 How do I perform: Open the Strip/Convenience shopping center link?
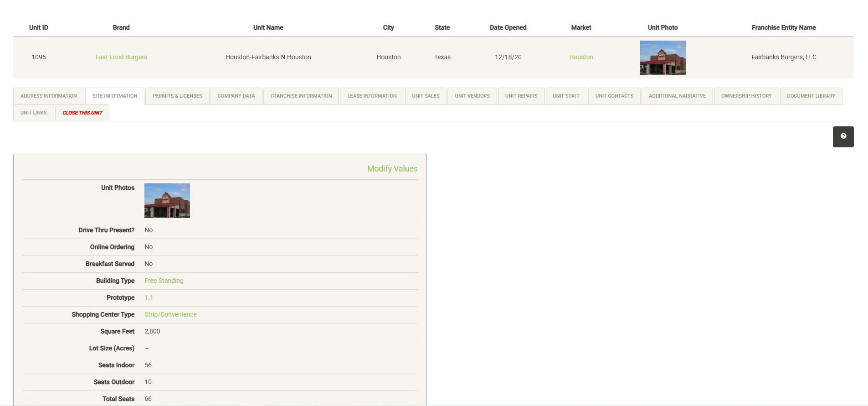pyautogui.click(x=170, y=315)
